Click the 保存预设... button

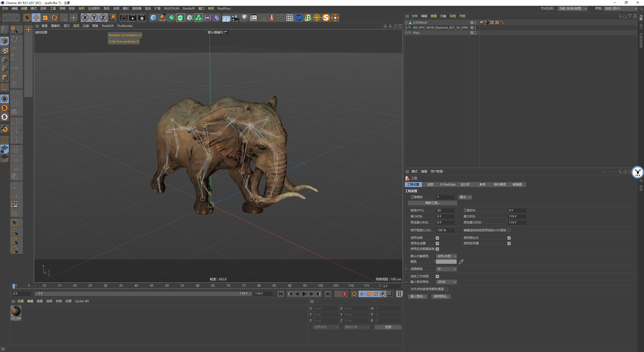point(441,296)
